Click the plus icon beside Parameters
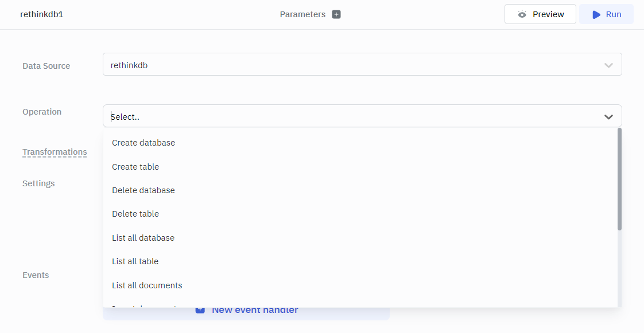Image resolution: width=644 pixels, height=333 pixels. (336, 14)
